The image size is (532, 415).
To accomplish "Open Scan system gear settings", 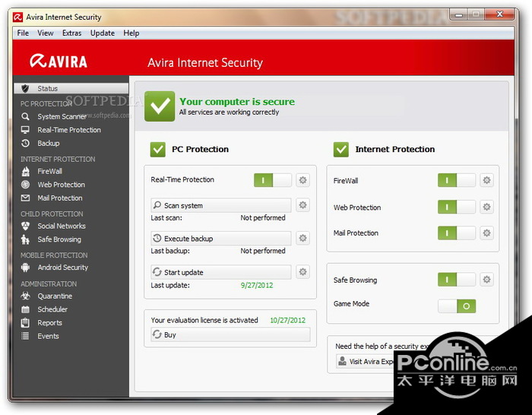I will pos(302,205).
